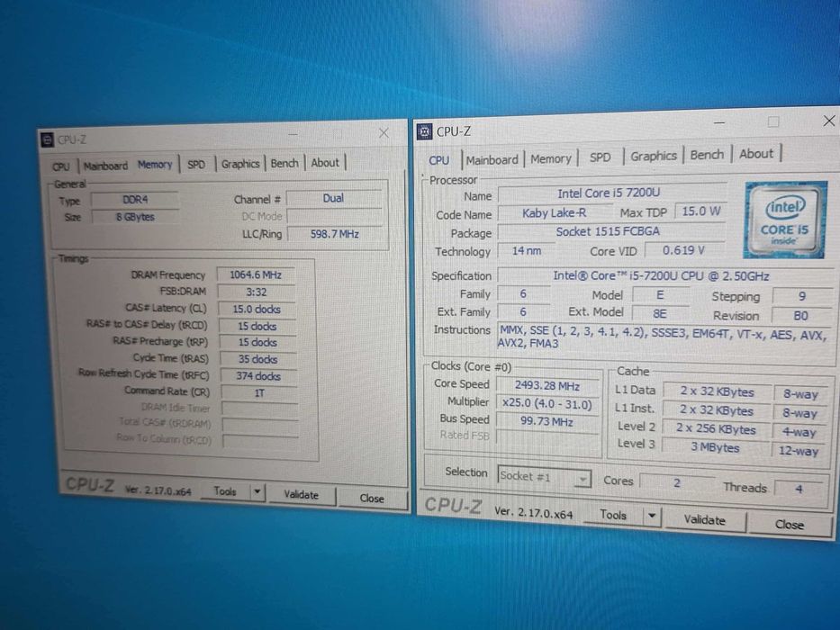Click the Ext. Model value 8E
The width and height of the screenshot is (840, 630).
[659, 314]
